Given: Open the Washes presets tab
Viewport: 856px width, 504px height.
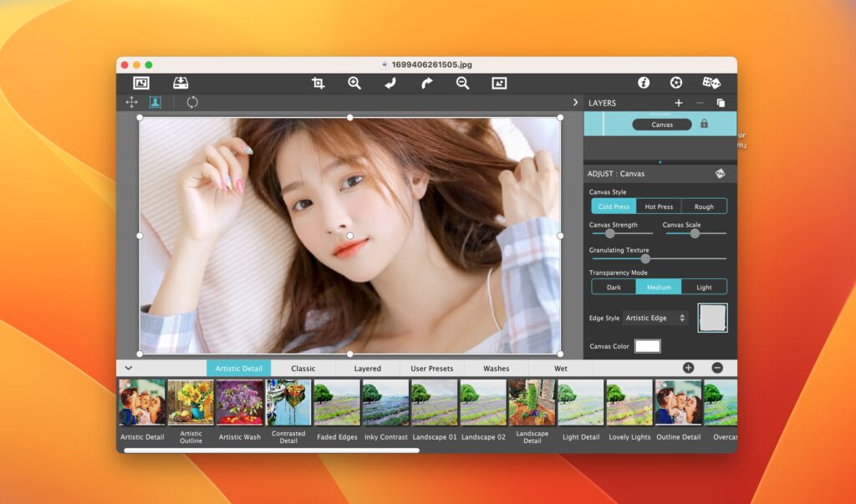Looking at the screenshot, I should pos(497,368).
